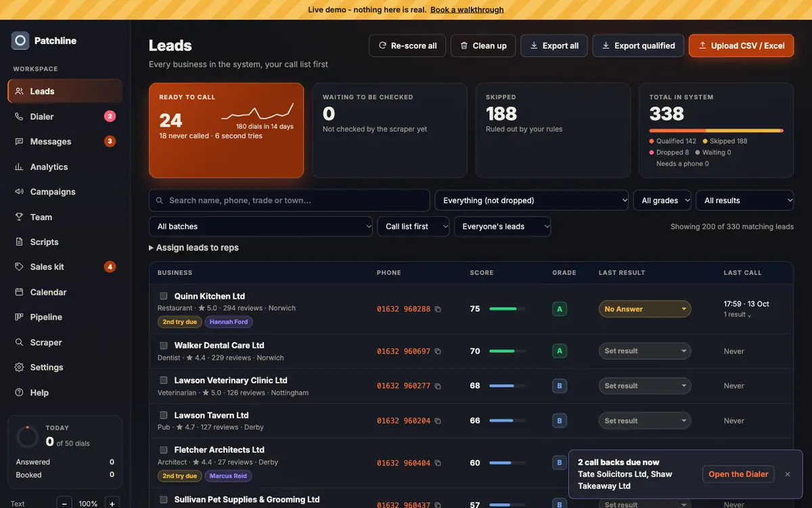Expand Assign leads to reps section
This screenshot has height=508, width=812.
(x=194, y=248)
